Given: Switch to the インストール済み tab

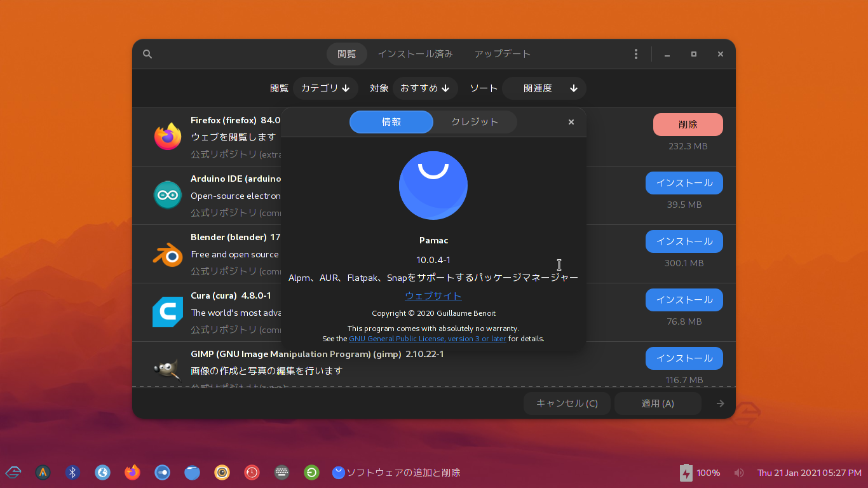Looking at the screenshot, I should pos(416,54).
